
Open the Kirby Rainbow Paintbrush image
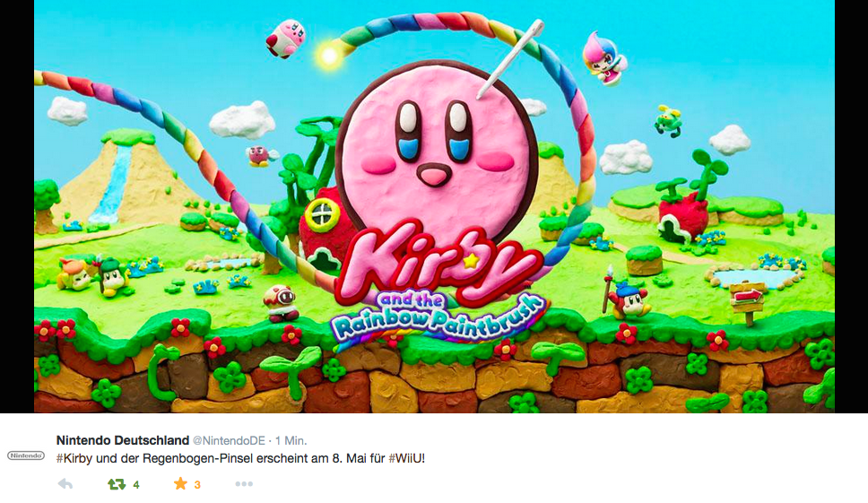tap(434, 206)
